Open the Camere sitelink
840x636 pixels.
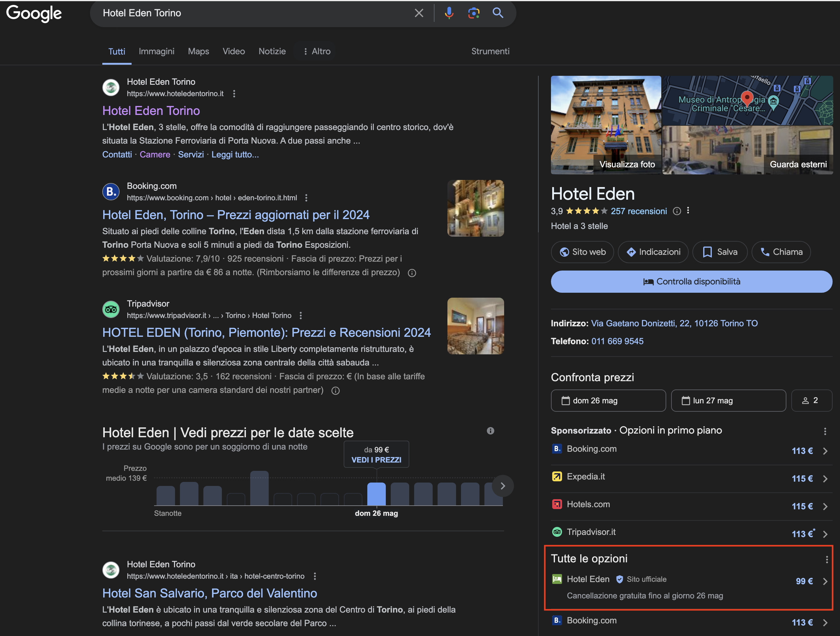pos(155,155)
